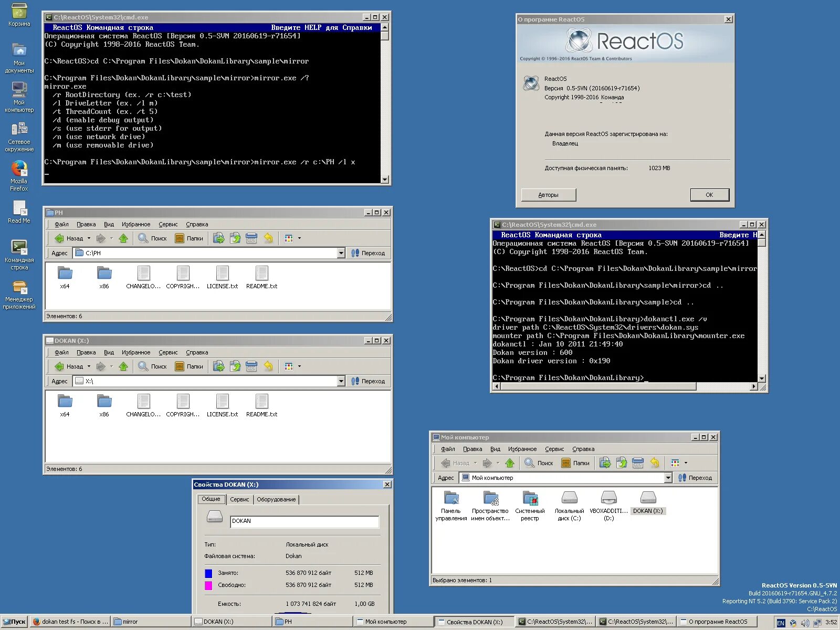Switch to Сервис tab in DOKAN properties
840x630 pixels.
[x=239, y=499]
